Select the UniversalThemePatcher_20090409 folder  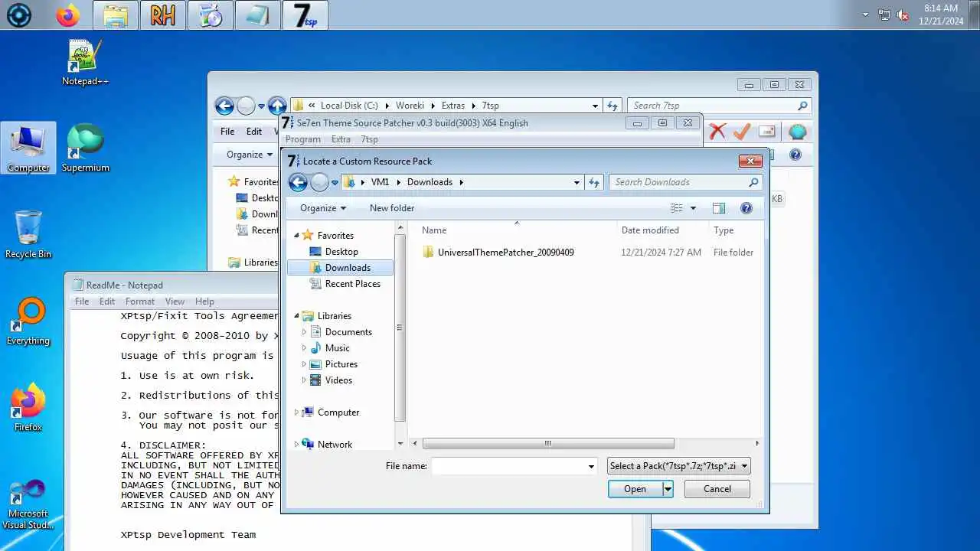(x=505, y=253)
